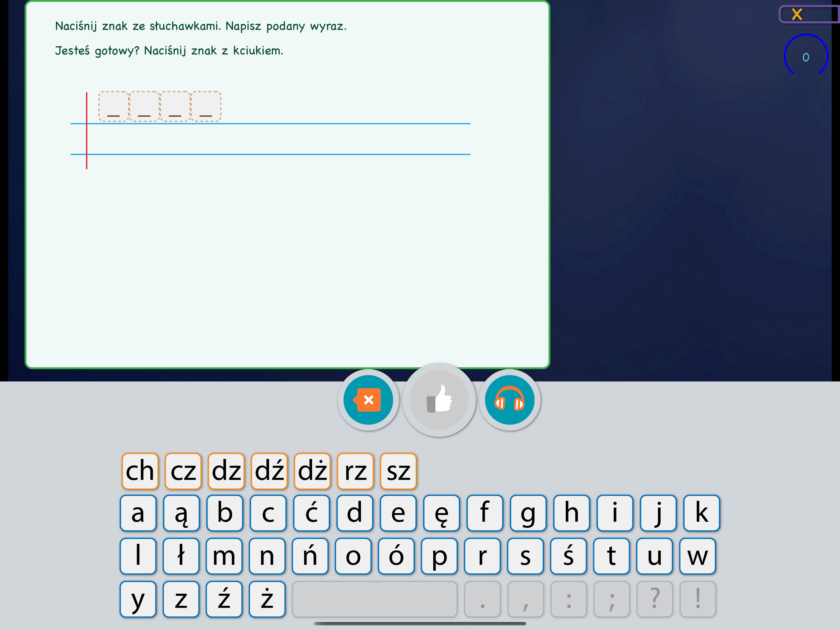Tap the plain letter 'o' key
This screenshot has height=630, width=840.
(x=353, y=556)
